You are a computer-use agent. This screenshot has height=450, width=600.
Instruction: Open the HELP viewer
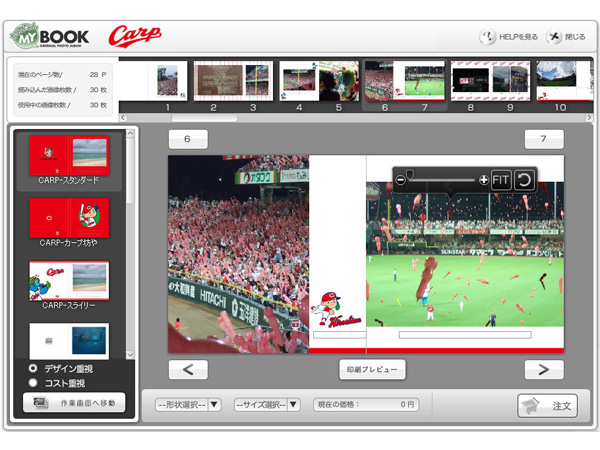(x=509, y=37)
